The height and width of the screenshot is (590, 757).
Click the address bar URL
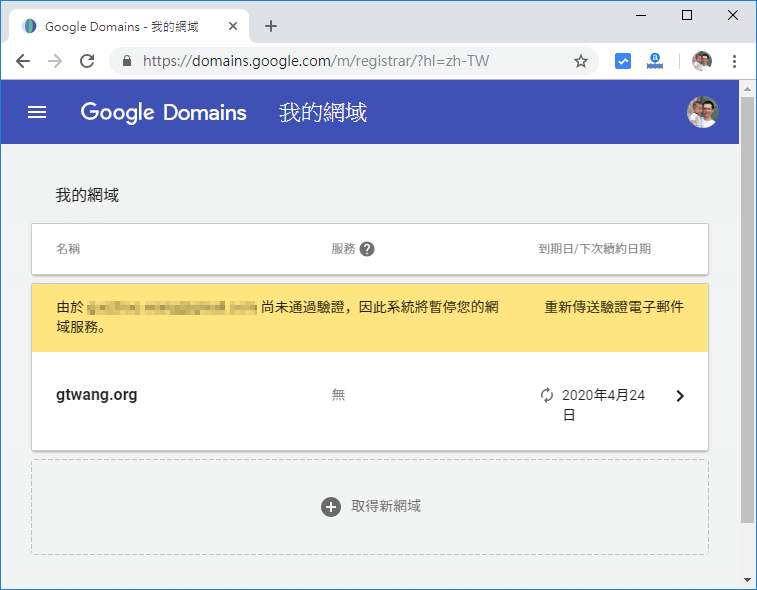tap(316, 61)
